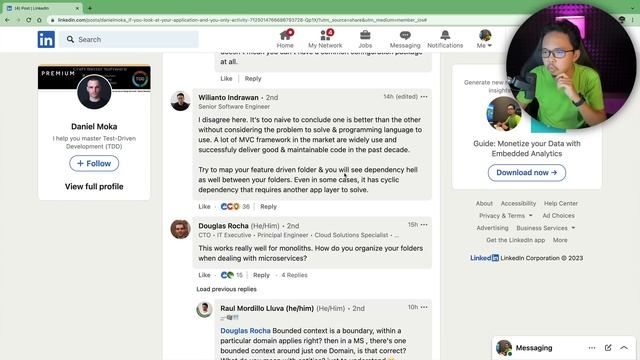This screenshot has width=640, height=360.
Task: Focus the LinkedIn Search field
Action: 129,39
